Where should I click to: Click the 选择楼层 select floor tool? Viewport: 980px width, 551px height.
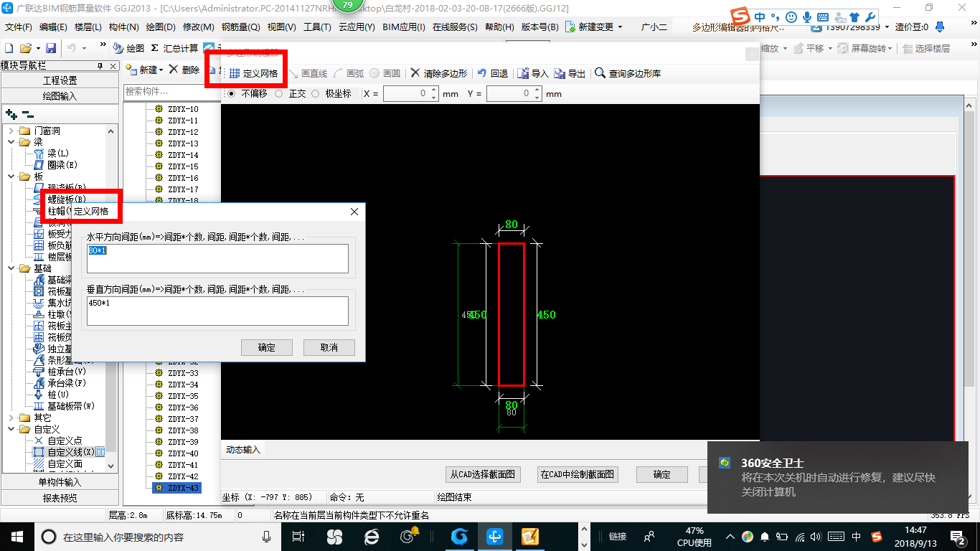click(x=927, y=48)
